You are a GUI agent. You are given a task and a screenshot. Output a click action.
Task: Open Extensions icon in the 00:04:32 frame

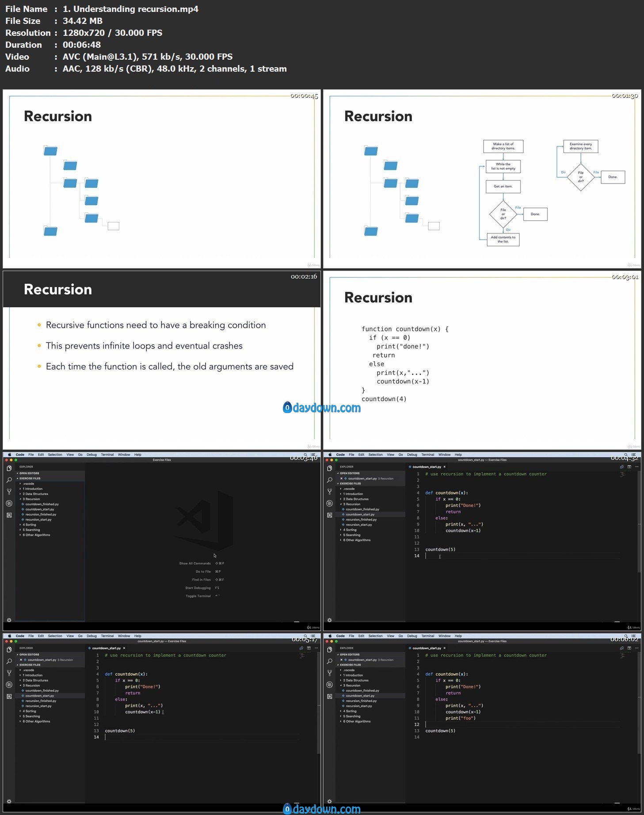329,515
